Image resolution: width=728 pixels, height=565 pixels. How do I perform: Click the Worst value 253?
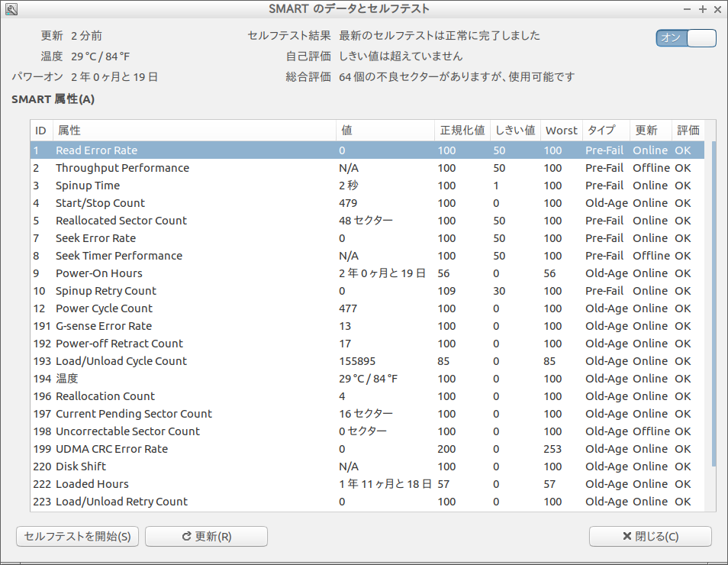(552, 449)
